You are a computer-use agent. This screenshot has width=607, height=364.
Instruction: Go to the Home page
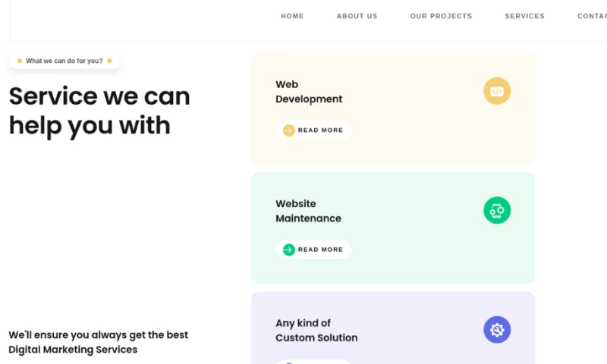tap(292, 16)
